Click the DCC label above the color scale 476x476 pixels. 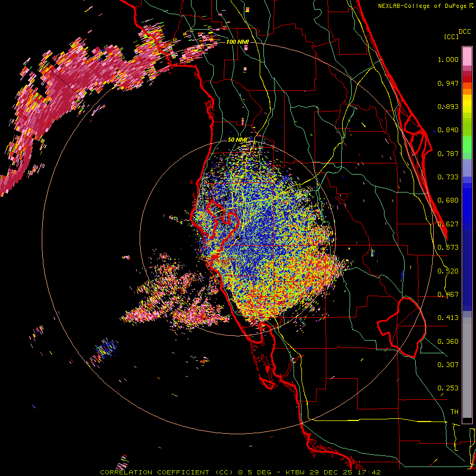pos(465,32)
